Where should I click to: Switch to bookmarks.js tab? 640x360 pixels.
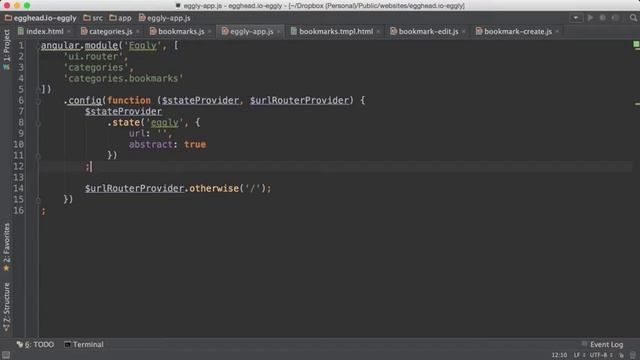coord(181,31)
